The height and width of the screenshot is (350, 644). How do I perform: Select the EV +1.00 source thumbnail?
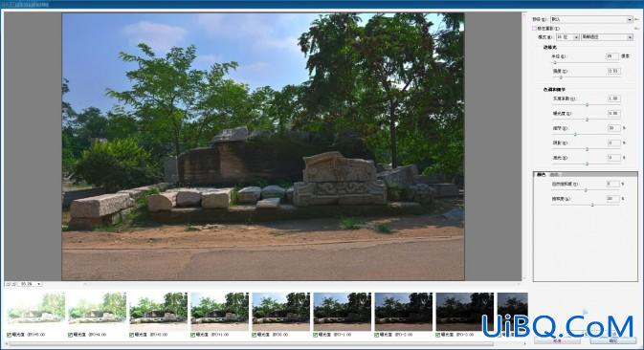click(x=220, y=312)
